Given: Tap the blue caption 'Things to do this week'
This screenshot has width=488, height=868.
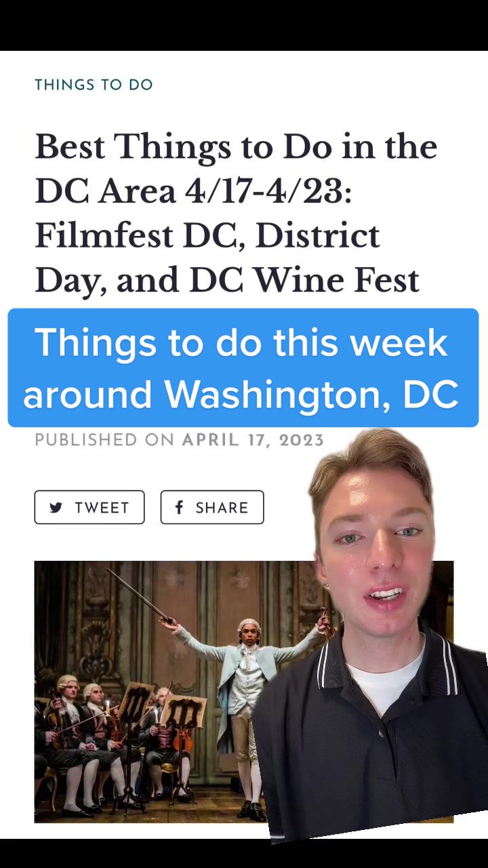Looking at the screenshot, I should tap(241, 342).
